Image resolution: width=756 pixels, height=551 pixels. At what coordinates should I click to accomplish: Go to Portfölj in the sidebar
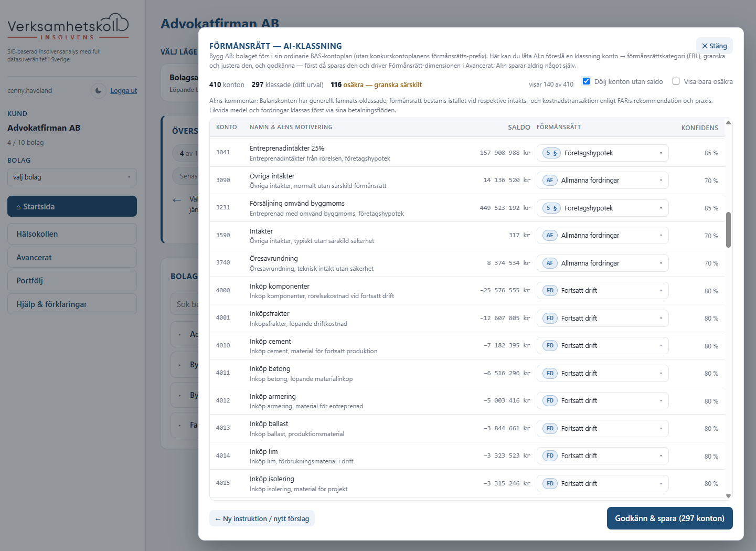pos(72,281)
